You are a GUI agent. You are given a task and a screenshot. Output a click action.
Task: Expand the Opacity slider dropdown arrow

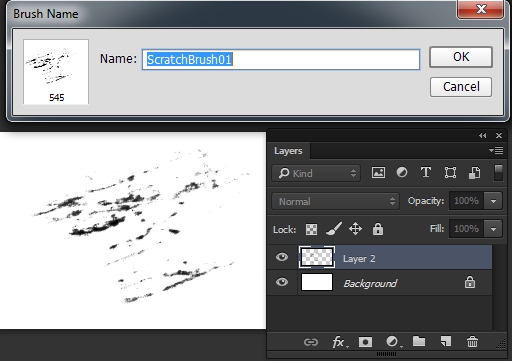(493, 201)
